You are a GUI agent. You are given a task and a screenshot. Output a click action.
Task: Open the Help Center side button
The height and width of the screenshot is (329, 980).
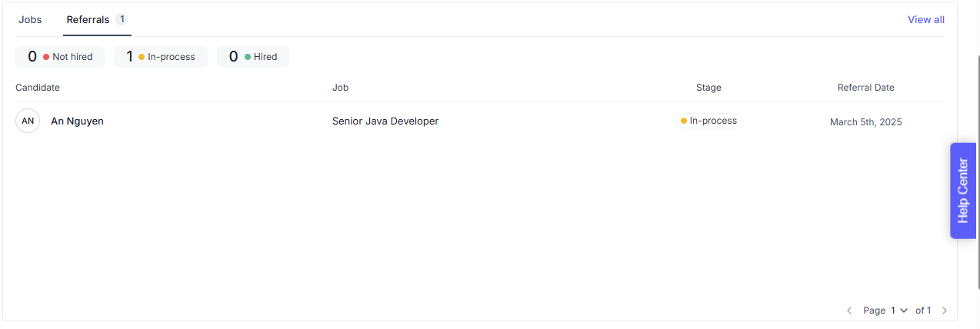point(962,191)
